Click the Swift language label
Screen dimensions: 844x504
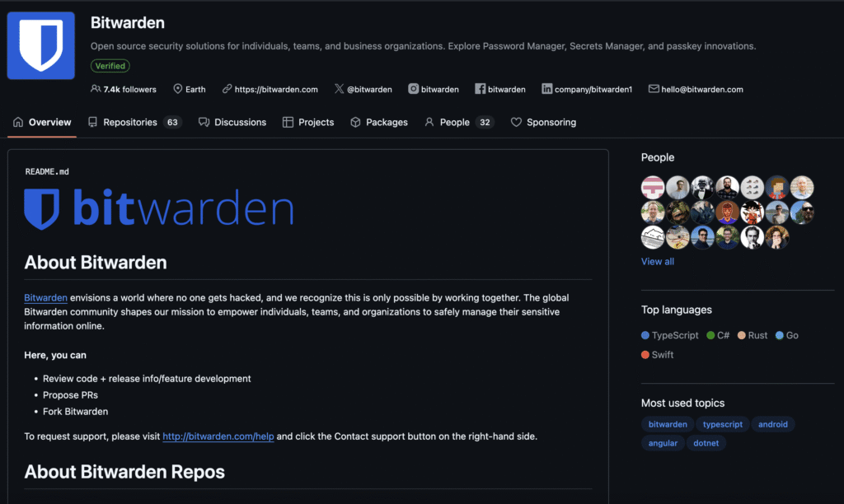[x=662, y=354]
